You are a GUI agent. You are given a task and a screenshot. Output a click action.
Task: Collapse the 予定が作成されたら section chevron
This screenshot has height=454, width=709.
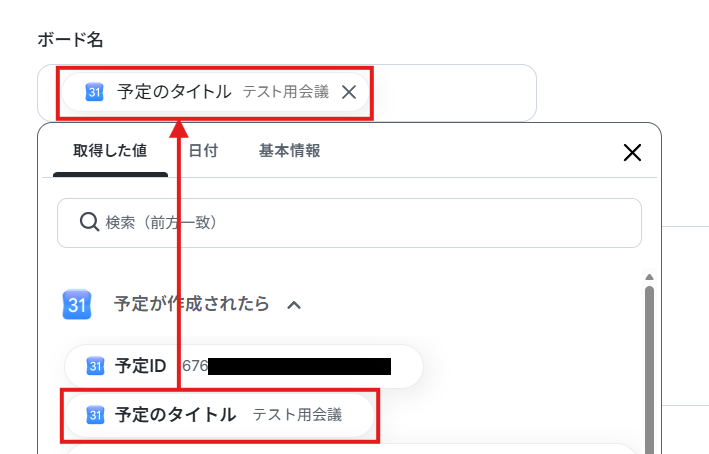pos(294,305)
